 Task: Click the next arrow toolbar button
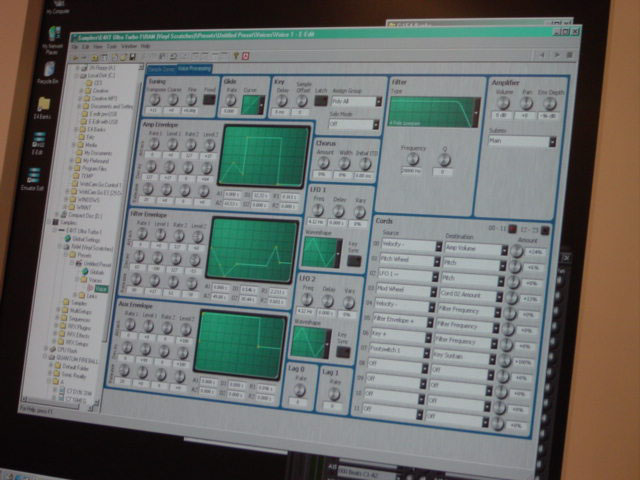click(556, 54)
